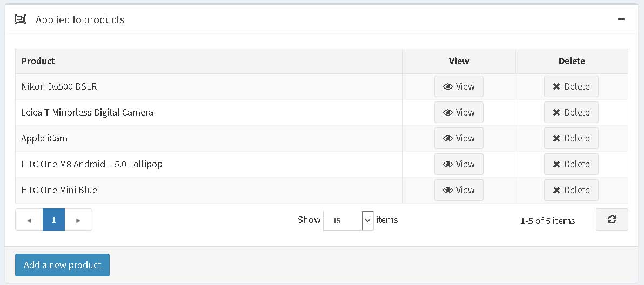View the Nikon D5500 DSLR product

point(459,86)
